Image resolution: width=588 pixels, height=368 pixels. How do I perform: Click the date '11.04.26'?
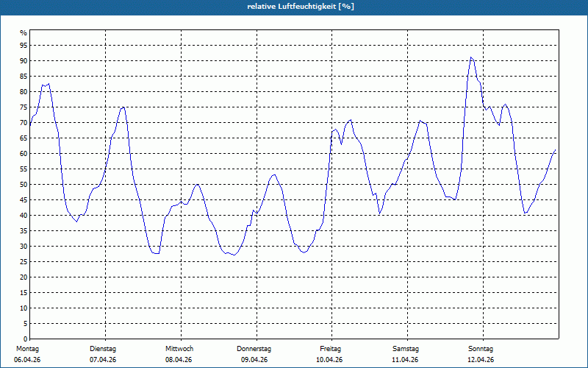tap(405, 360)
